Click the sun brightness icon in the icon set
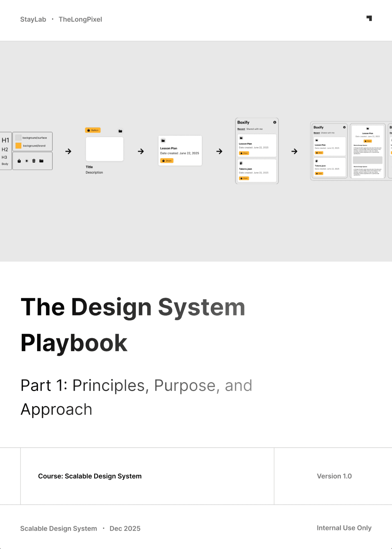The image size is (392, 549). tap(27, 161)
